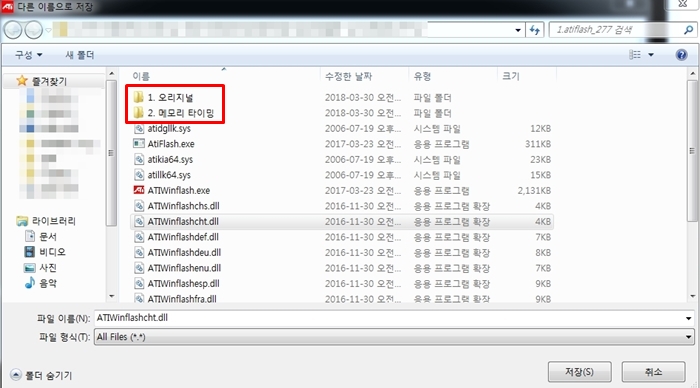Open recent locations dropdown beside nav arrows
Screen dimensions: 700x388
point(48,30)
